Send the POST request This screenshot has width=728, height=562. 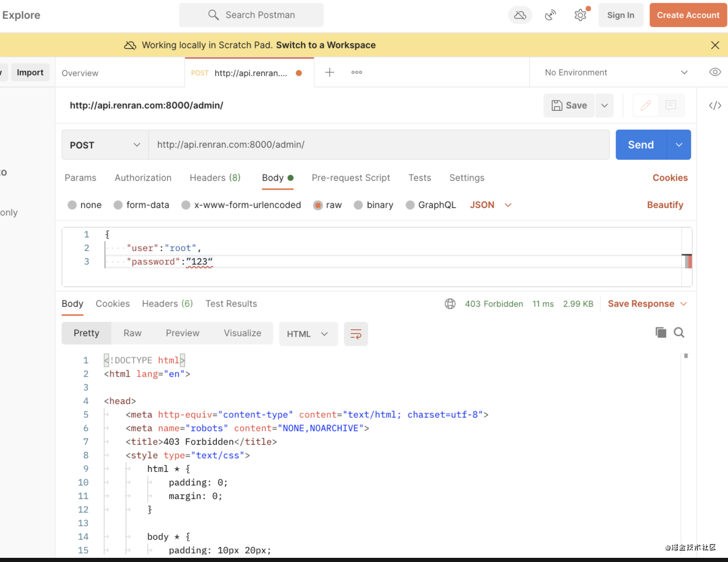(x=641, y=145)
